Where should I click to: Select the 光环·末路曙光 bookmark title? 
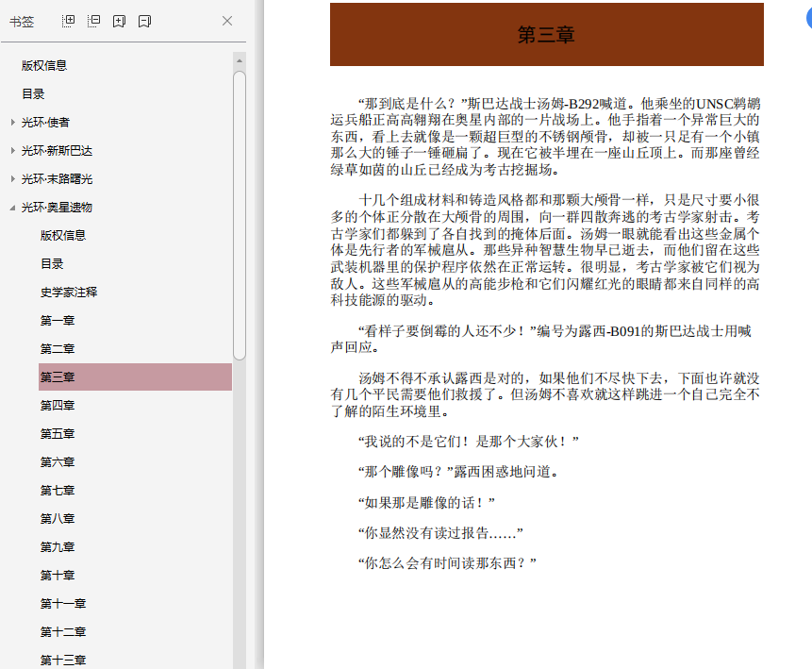coord(57,178)
